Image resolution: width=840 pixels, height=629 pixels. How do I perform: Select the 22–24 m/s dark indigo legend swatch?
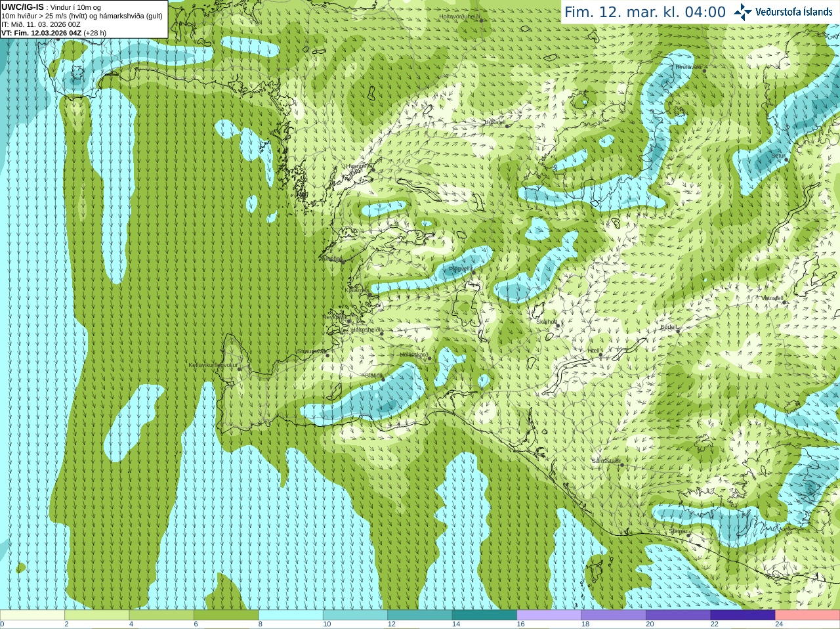pyautogui.click(x=744, y=615)
